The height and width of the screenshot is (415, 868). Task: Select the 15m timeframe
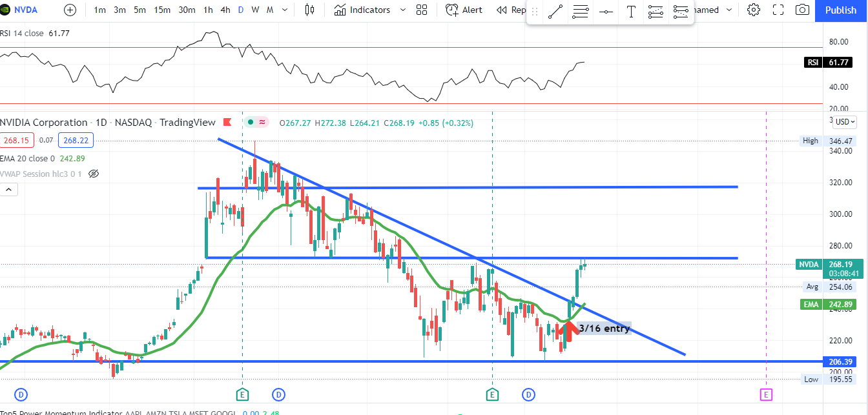(162, 10)
